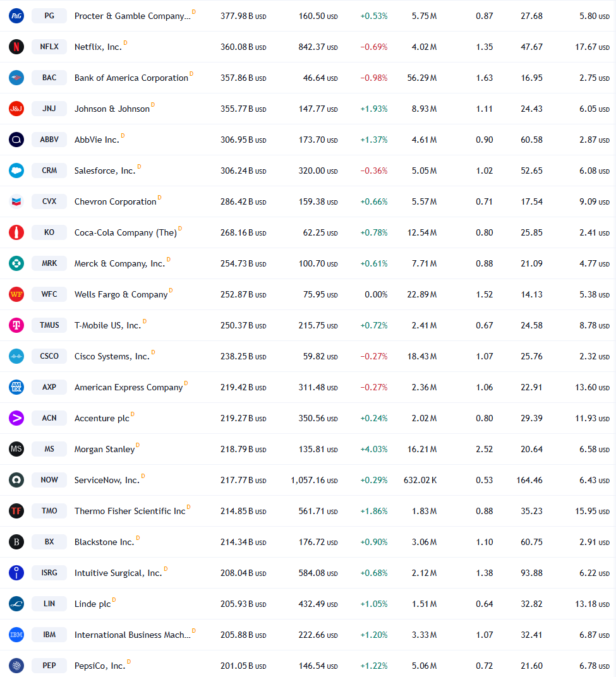Click the Procter & Gamble logo icon
The height and width of the screenshot is (677, 616).
pos(16,16)
